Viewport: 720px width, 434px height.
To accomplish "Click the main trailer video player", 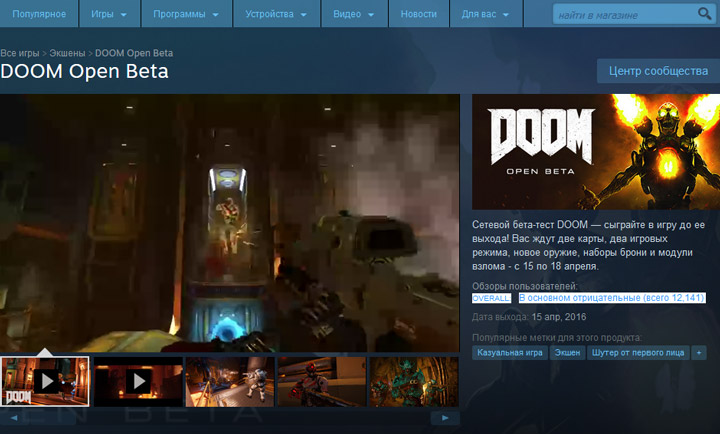I will point(230,223).
